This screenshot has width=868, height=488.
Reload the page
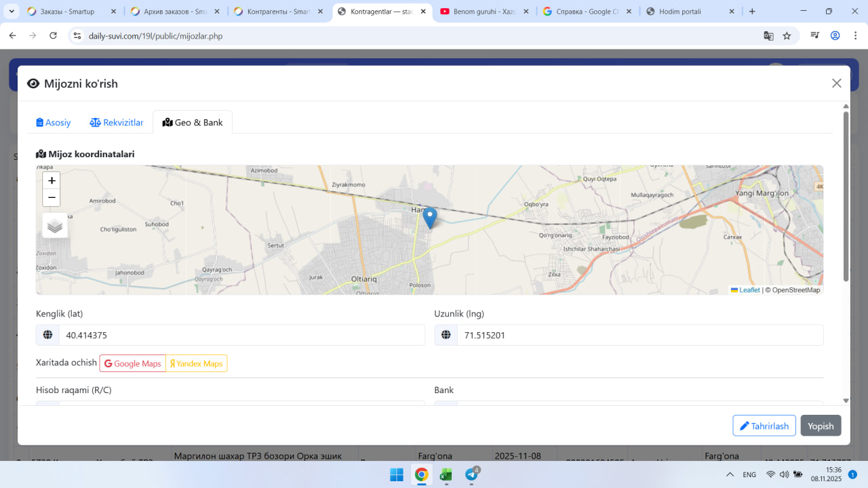54,36
